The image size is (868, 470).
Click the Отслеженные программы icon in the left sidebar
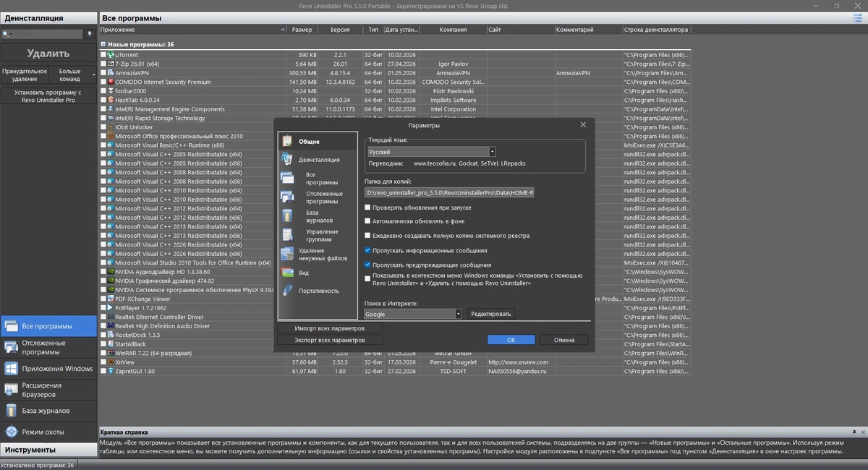pos(11,348)
